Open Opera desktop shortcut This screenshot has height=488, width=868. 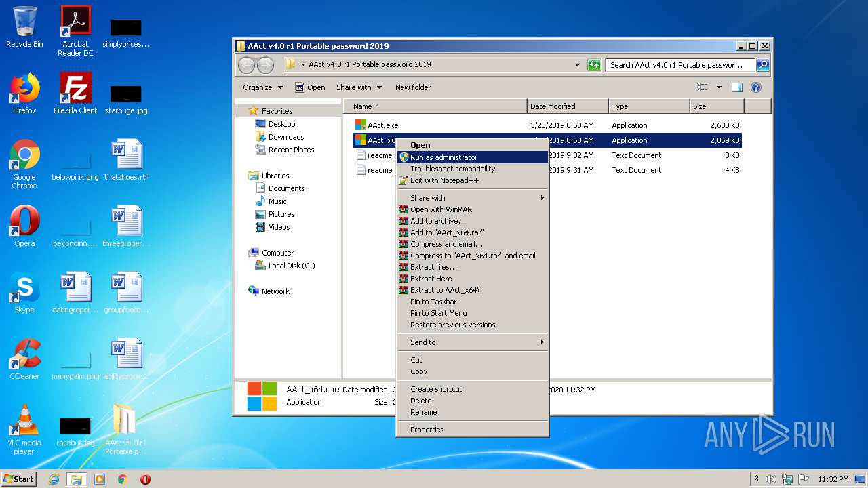[24, 226]
